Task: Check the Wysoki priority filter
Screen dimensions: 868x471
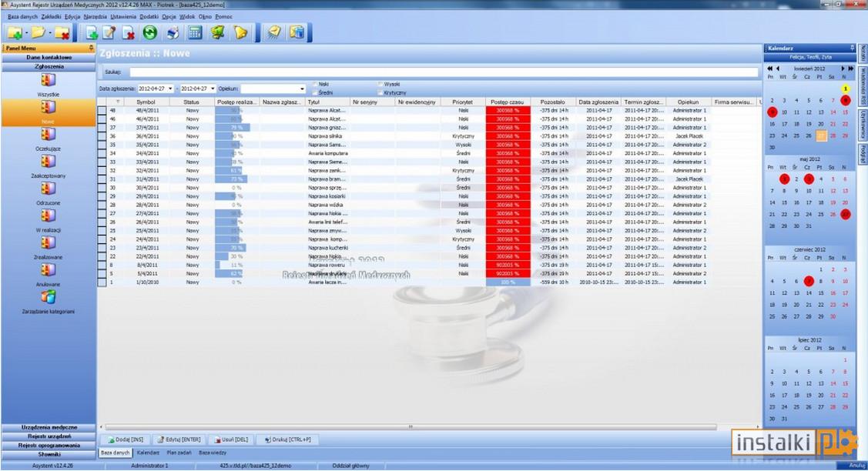Action: point(380,84)
